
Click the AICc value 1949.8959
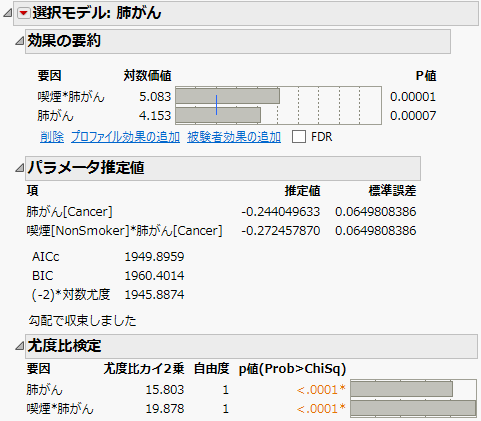point(154,257)
